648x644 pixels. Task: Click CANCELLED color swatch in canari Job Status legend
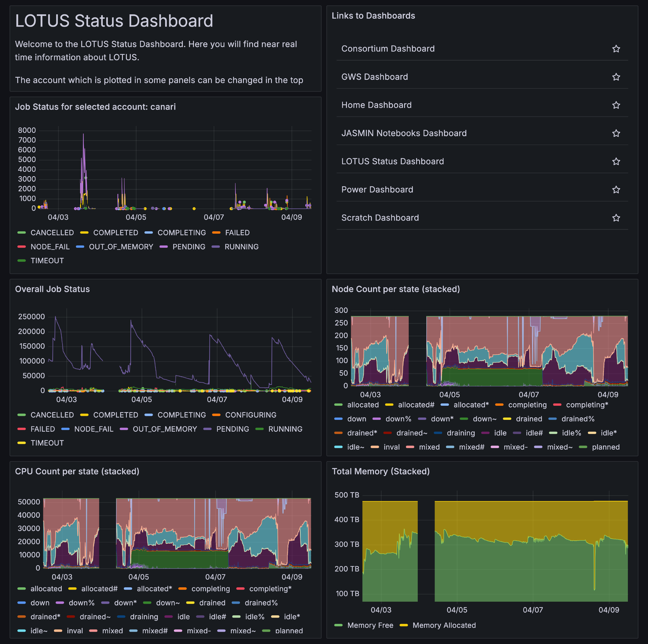click(x=22, y=233)
